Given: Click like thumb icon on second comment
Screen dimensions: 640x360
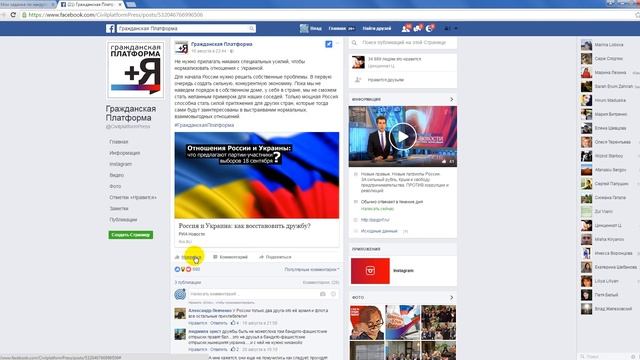Looking at the screenshot, I should tap(233, 349).
